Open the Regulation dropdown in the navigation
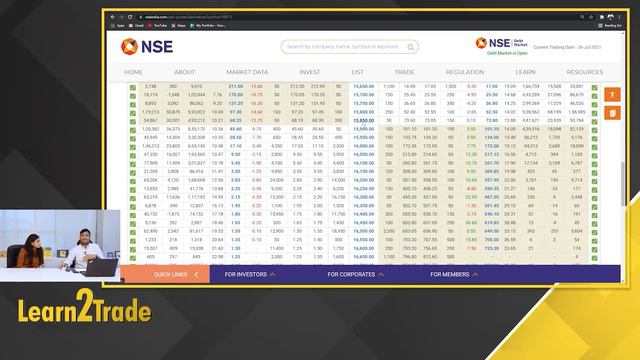This screenshot has width=640, height=360. [x=465, y=72]
